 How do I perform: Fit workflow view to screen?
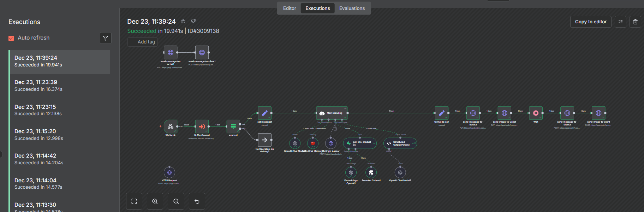click(134, 201)
